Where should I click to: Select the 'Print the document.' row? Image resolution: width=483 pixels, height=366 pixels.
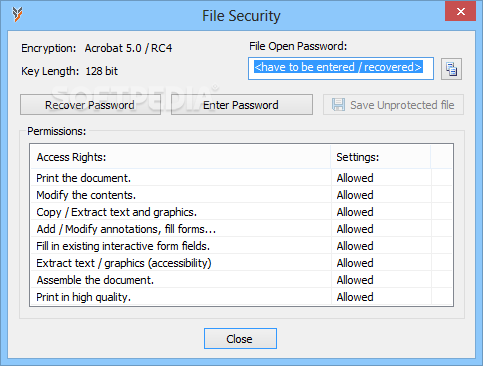pos(241,178)
